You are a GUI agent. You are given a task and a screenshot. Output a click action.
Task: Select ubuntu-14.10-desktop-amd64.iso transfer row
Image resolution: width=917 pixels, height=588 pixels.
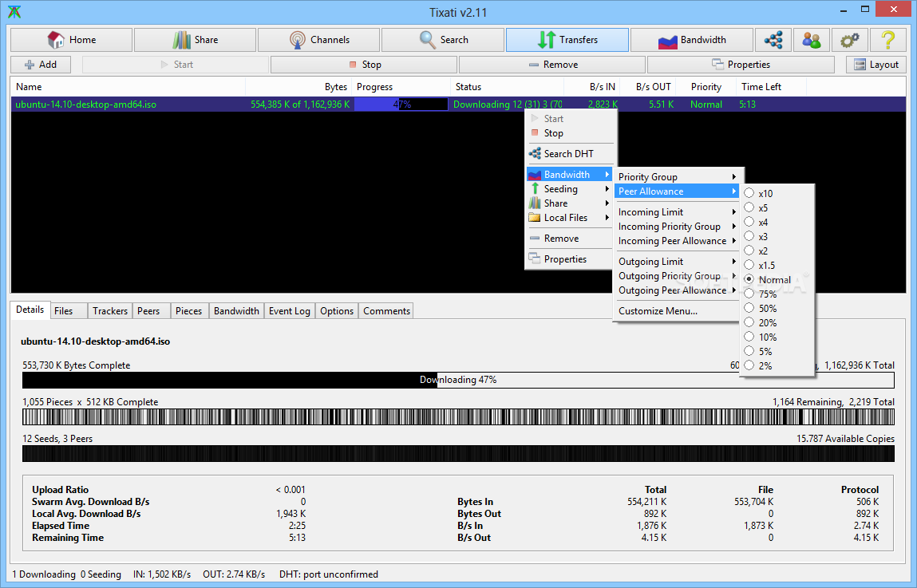[x=458, y=104]
